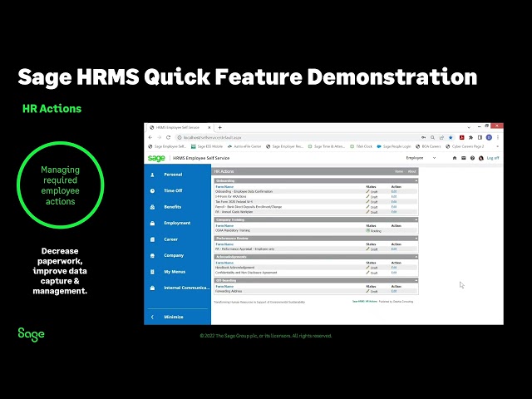The image size is (532, 399).
Task: Sort by Form Name in Onboarding section
Action: tap(224, 186)
